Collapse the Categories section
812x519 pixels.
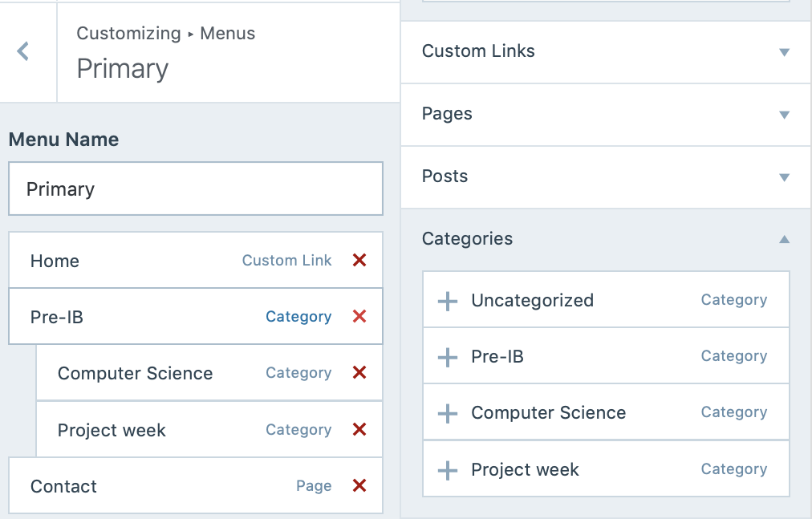click(x=784, y=239)
